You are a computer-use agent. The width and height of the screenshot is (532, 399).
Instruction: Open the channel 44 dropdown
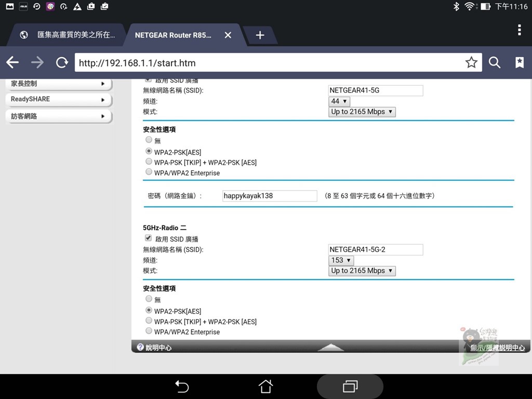tap(339, 101)
